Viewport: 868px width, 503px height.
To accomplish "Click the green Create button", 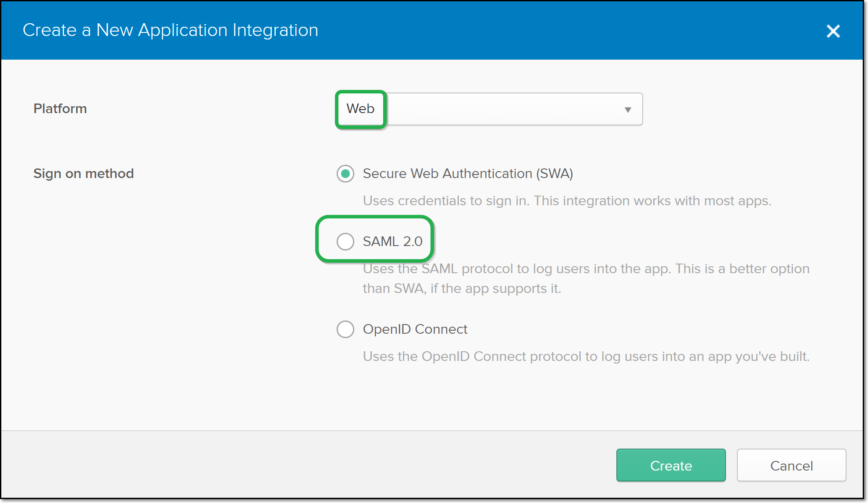I will point(671,465).
